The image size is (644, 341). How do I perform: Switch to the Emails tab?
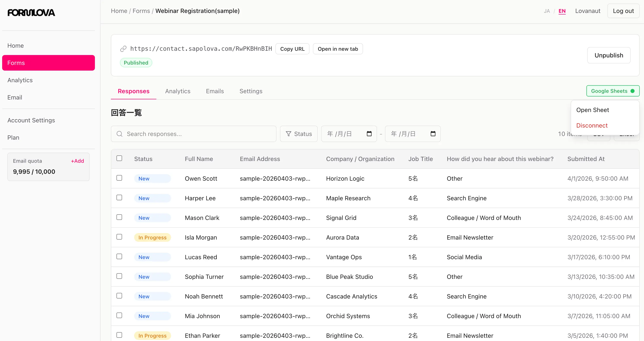pyautogui.click(x=215, y=91)
